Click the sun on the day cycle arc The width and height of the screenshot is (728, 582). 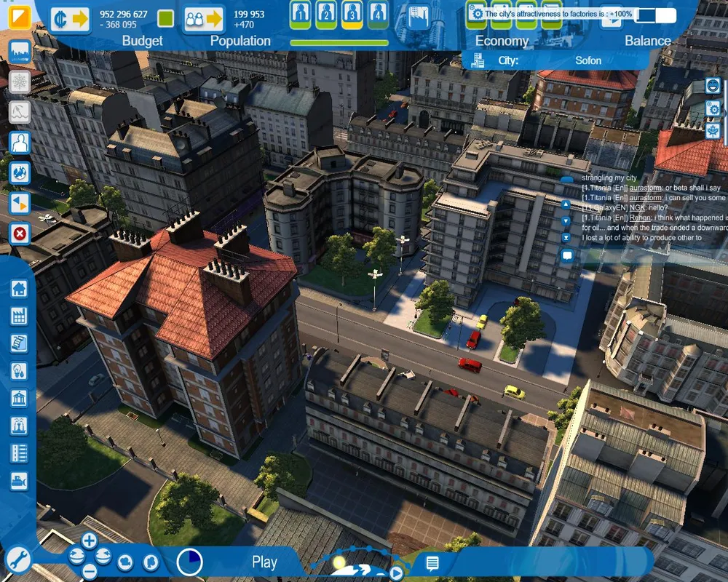click(x=339, y=562)
